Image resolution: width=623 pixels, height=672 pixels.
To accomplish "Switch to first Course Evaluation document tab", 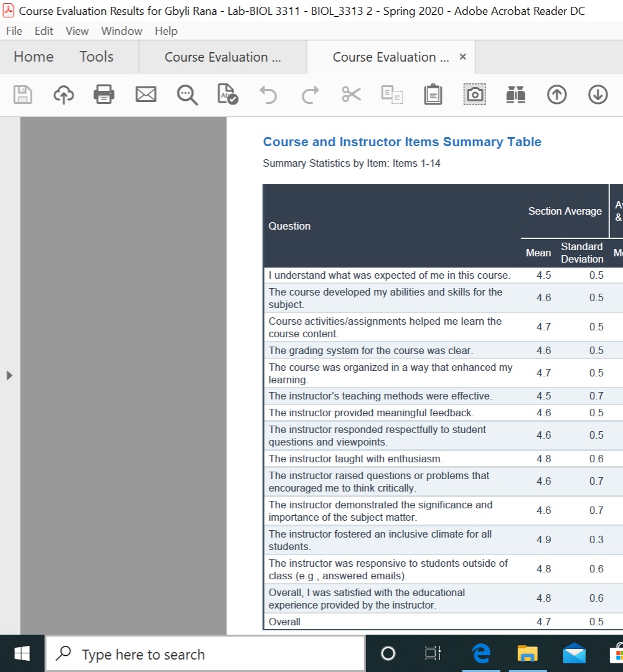I will click(223, 57).
